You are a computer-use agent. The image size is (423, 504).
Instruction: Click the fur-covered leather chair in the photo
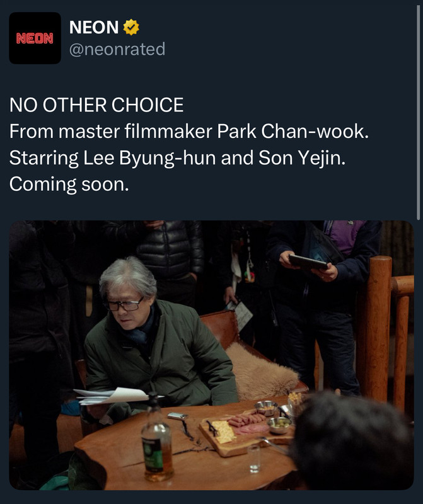pos(254,355)
